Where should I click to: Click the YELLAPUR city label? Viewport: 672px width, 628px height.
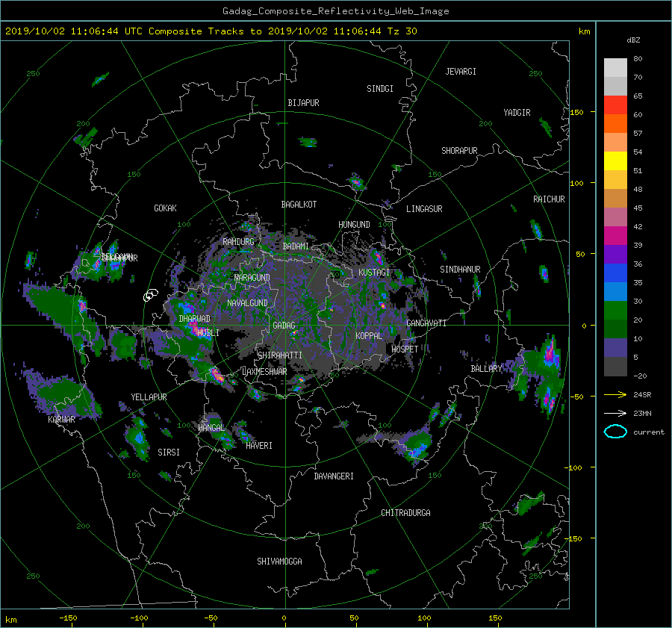149,397
